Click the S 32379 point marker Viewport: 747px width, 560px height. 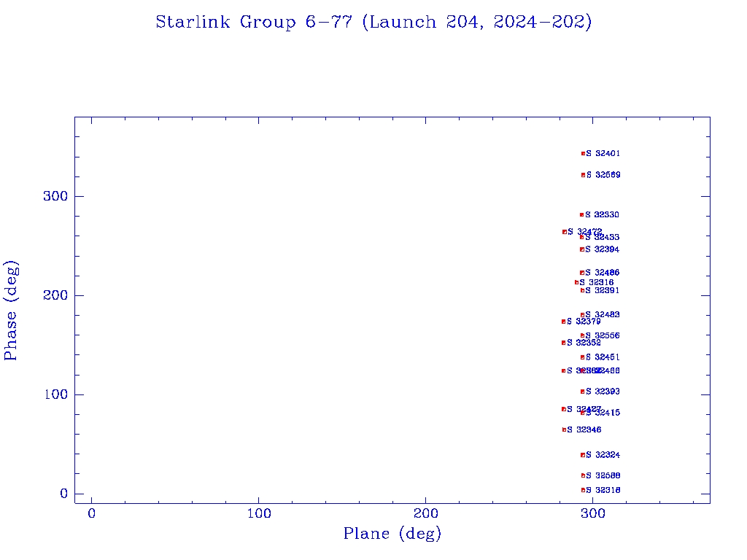coord(563,322)
